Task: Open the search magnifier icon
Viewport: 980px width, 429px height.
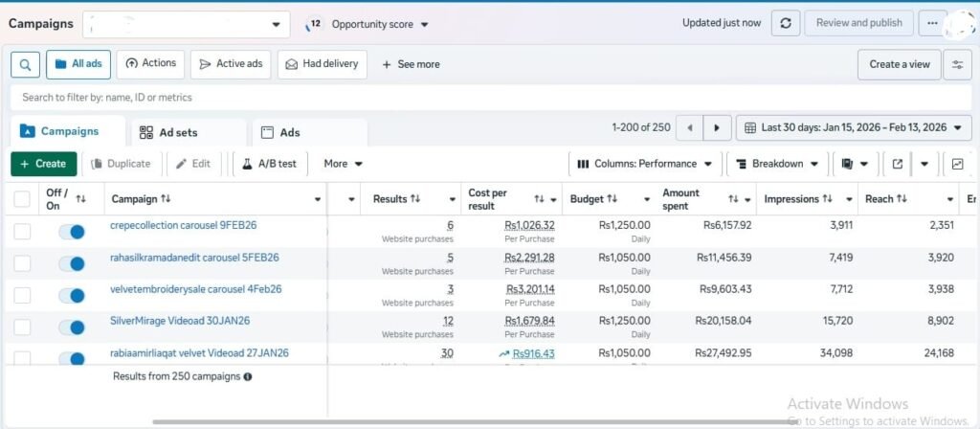Action: [x=25, y=64]
